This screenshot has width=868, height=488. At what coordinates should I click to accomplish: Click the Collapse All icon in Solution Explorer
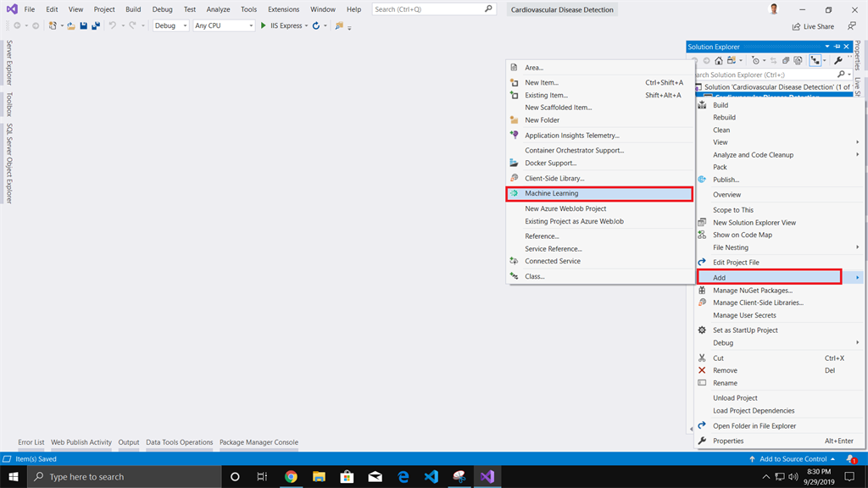click(786, 60)
